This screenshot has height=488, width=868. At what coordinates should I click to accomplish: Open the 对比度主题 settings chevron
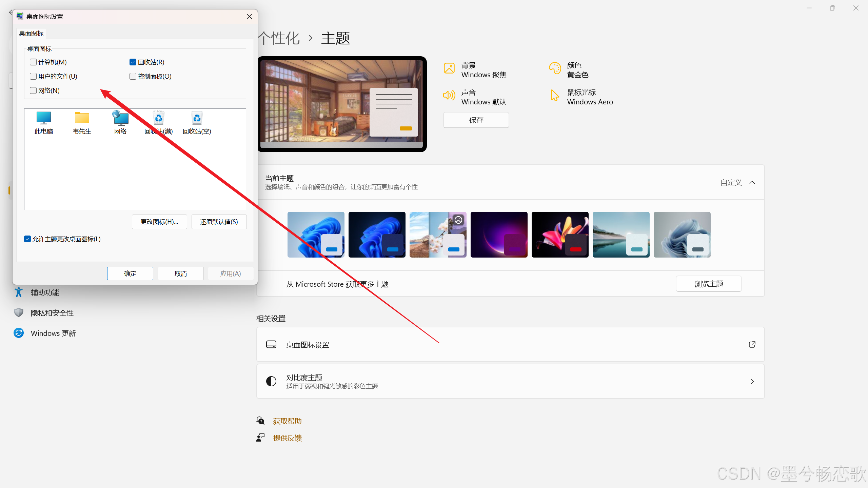[752, 382]
